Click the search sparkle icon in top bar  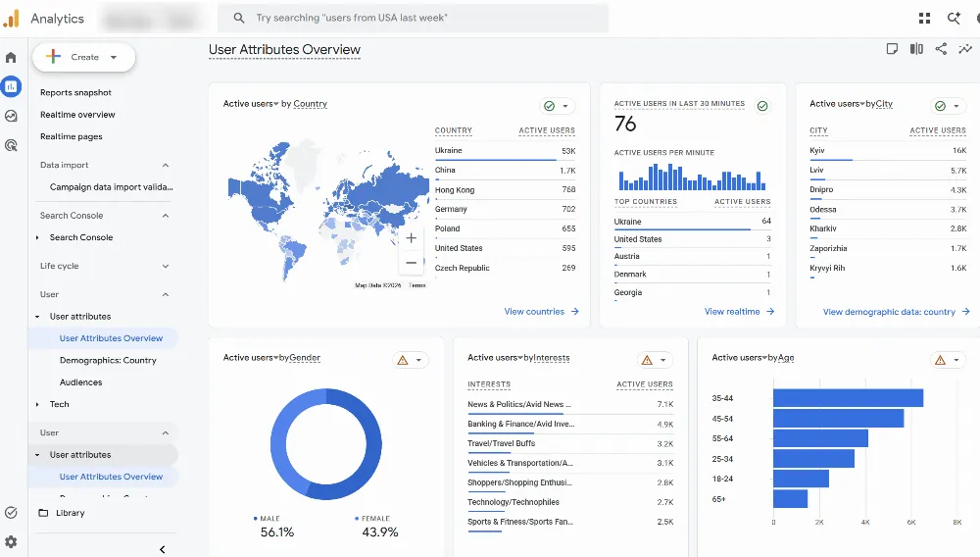954,18
